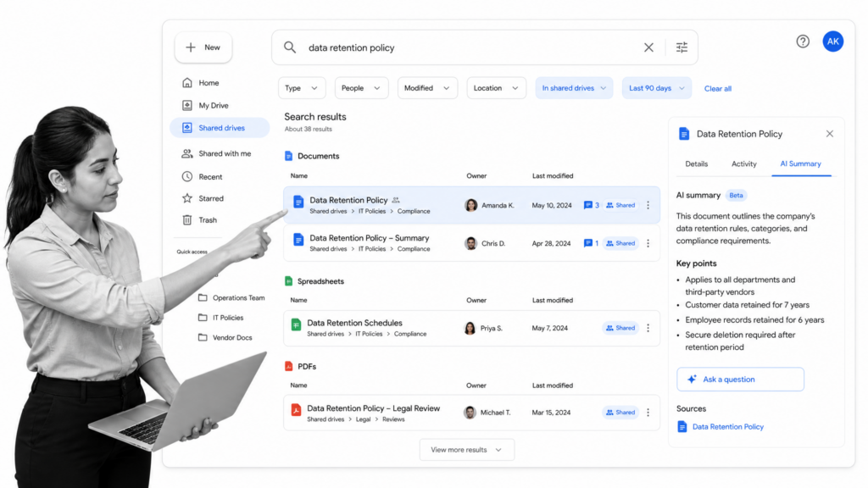Screen dimensions: 868x488
Task: Open Data Retention Policy – Summary document
Action: (471, 243)
